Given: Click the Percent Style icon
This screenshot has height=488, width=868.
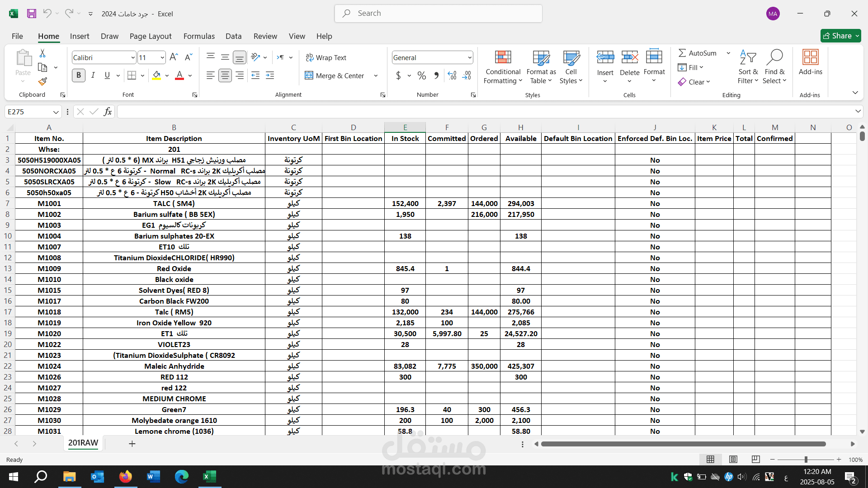Looking at the screenshot, I should tap(421, 75).
